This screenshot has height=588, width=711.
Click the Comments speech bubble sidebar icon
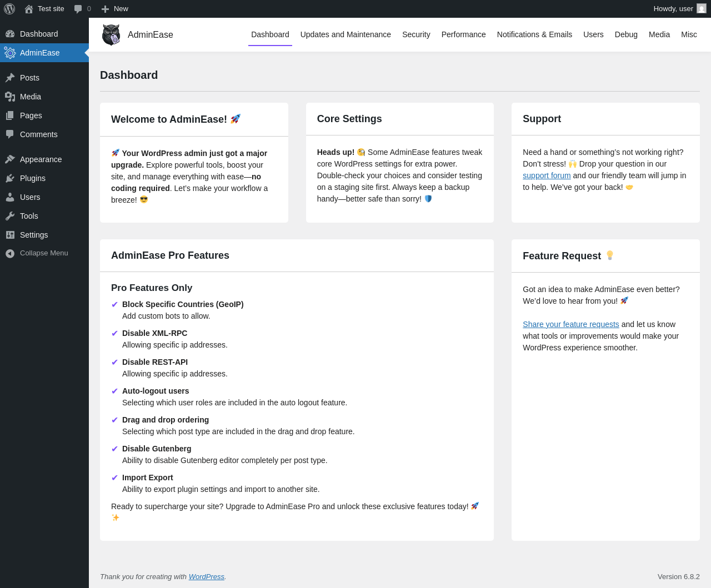point(10,134)
